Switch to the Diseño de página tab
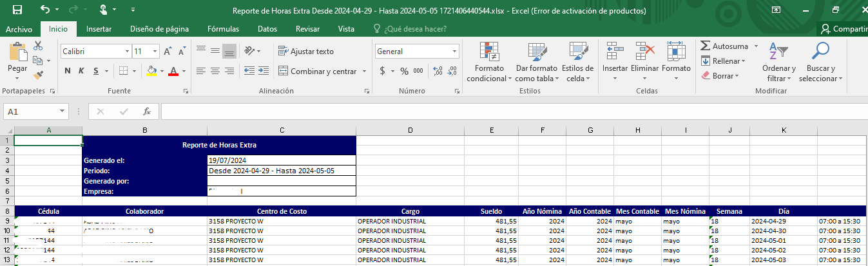 (x=159, y=29)
